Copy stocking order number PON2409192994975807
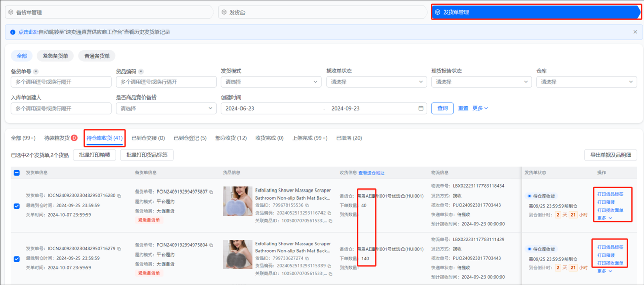 pyautogui.click(x=211, y=192)
